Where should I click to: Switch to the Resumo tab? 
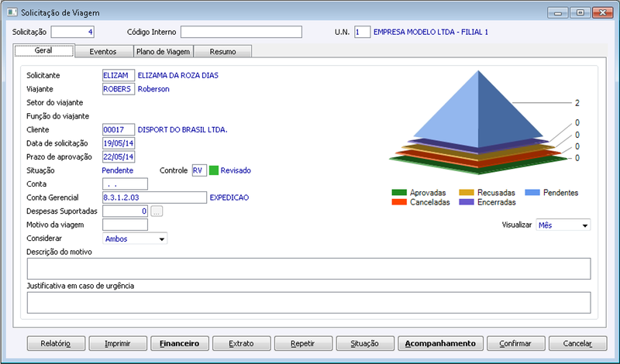(x=222, y=51)
